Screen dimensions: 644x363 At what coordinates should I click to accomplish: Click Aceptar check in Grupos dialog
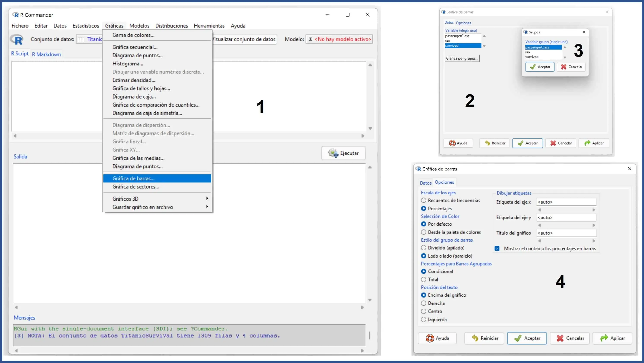(533, 67)
